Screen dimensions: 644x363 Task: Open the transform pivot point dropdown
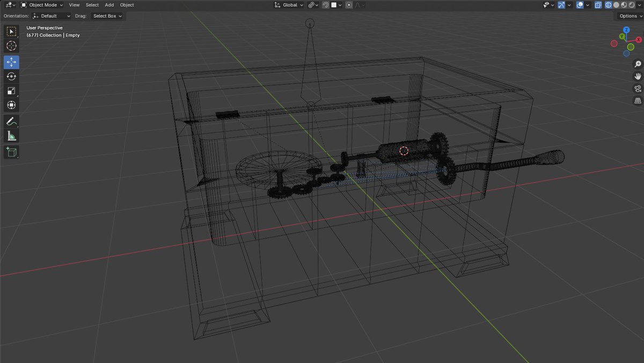(x=313, y=5)
